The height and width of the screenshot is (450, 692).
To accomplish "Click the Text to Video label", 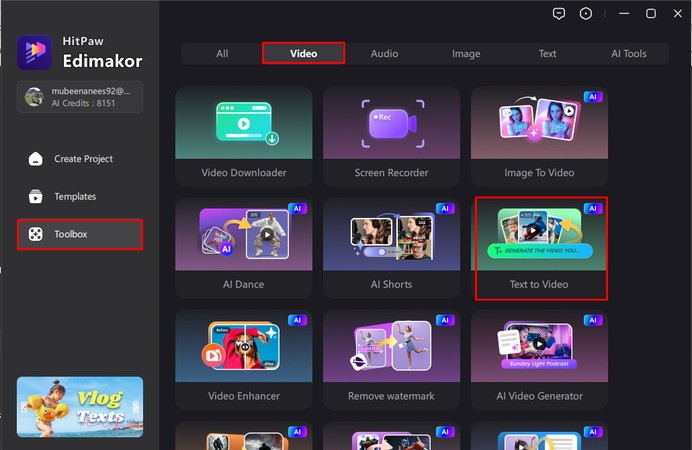I will click(539, 285).
